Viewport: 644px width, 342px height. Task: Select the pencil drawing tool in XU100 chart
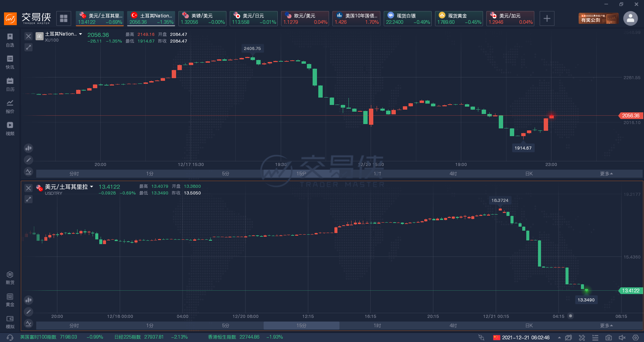[29, 160]
